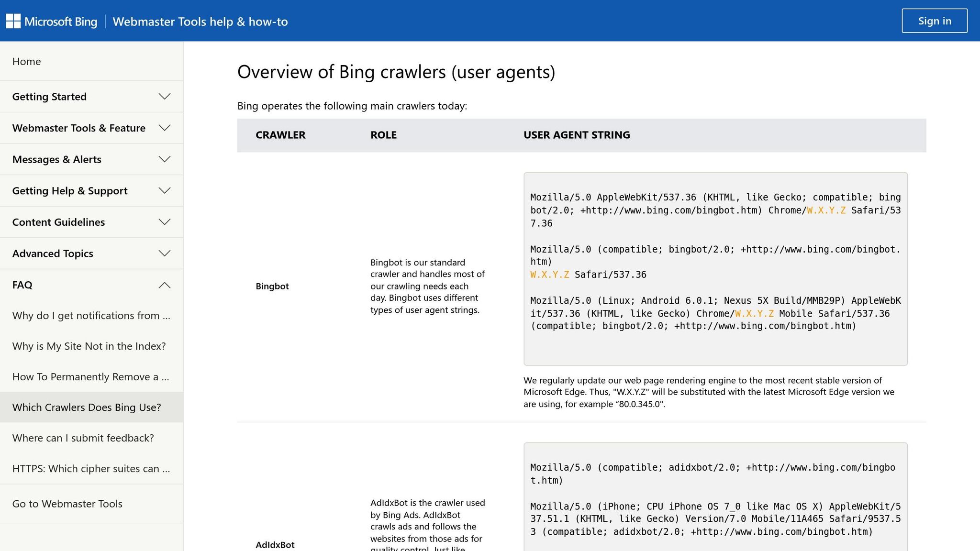Screen dimensions: 980x551
Task: Open 'How To Permanently Remove a' FAQ
Action: click(x=90, y=377)
